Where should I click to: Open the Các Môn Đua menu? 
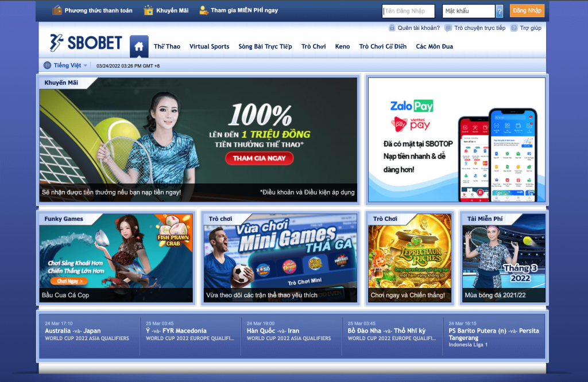point(434,46)
